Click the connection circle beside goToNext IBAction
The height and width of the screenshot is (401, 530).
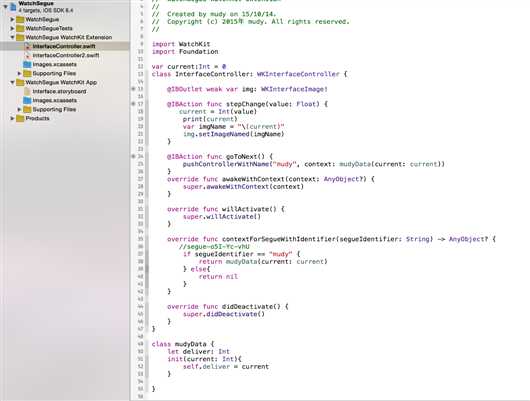tap(133, 156)
